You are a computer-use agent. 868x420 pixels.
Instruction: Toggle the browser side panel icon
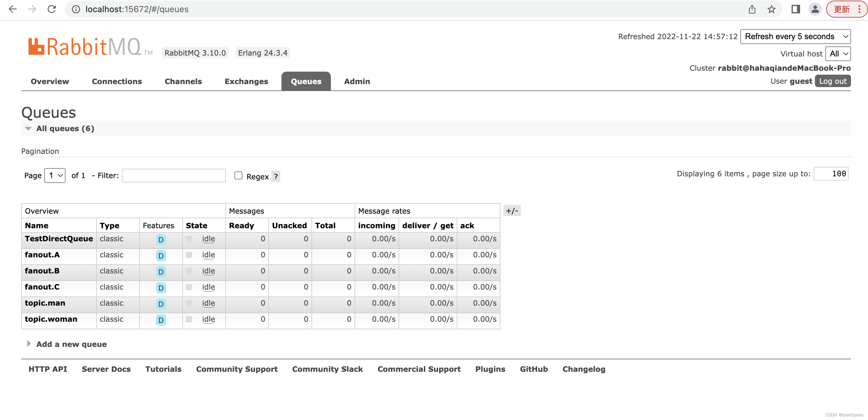click(796, 9)
